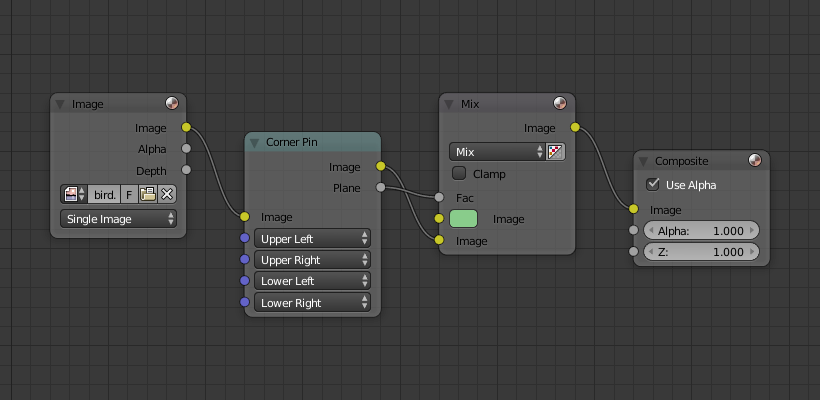The width and height of the screenshot is (820, 400).
Task: Collapse the Composite node
Action: point(644,162)
